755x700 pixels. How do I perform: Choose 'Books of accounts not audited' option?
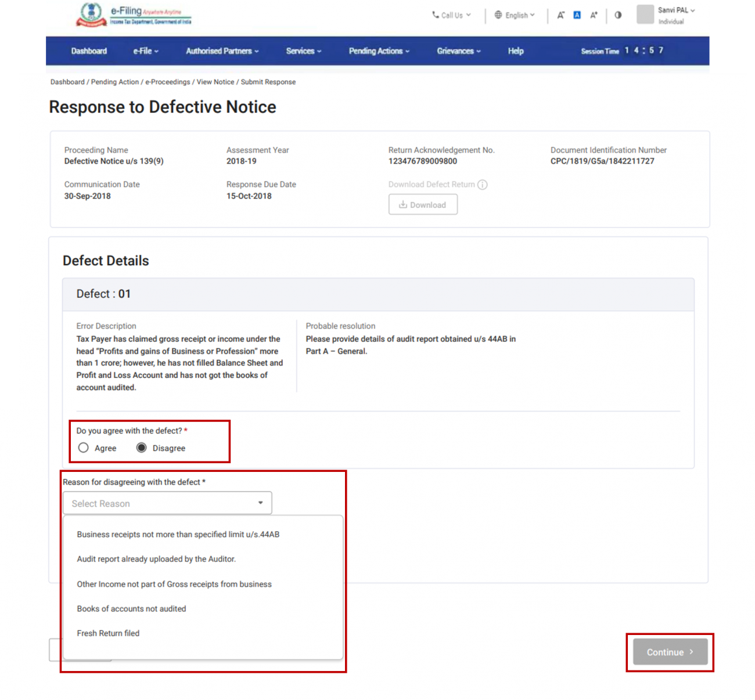[x=131, y=609]
